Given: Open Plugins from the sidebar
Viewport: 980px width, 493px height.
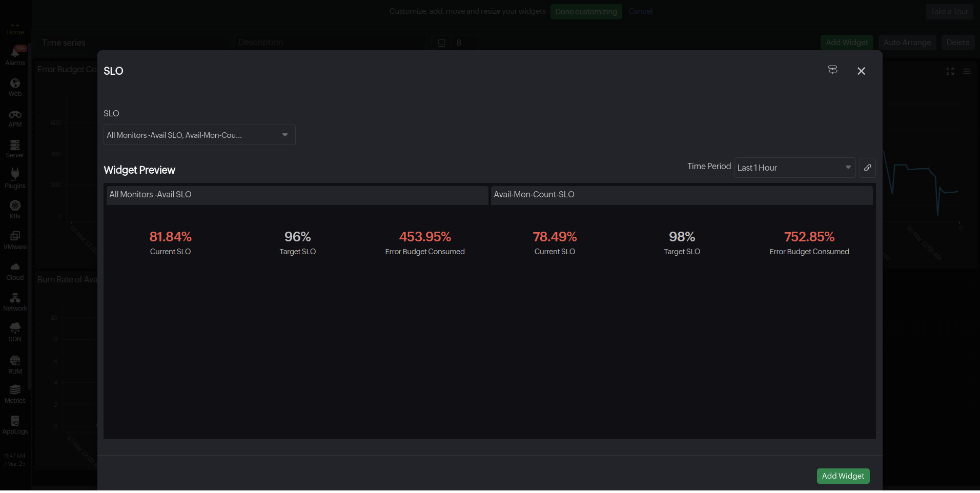Looking at the screenshot, I should (15, 179).
